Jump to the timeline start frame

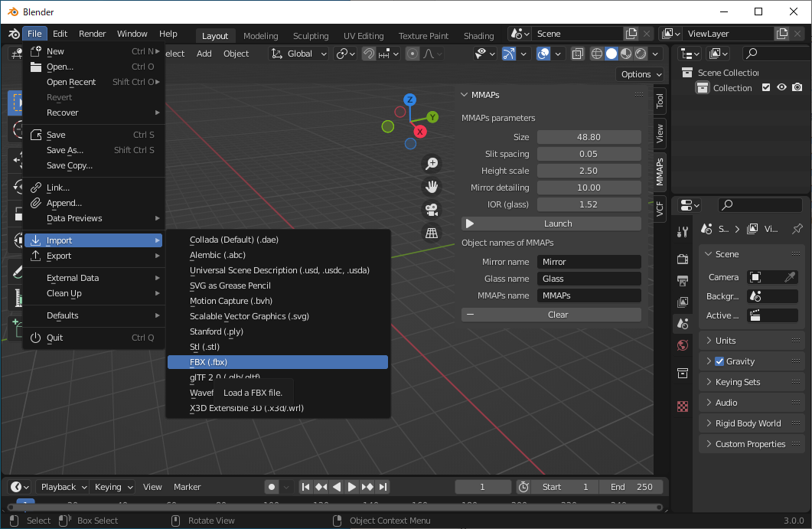click(305, 487)
